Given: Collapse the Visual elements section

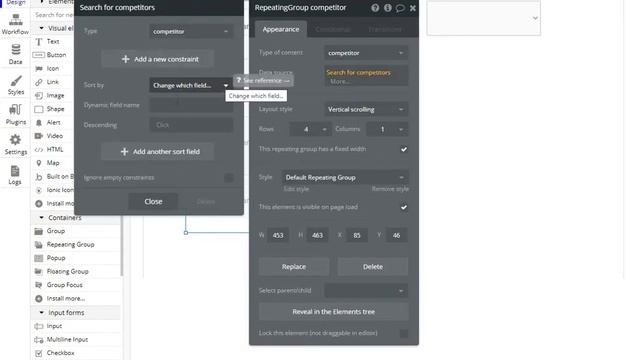Looking at the screenshot, I should pos(41,28).
